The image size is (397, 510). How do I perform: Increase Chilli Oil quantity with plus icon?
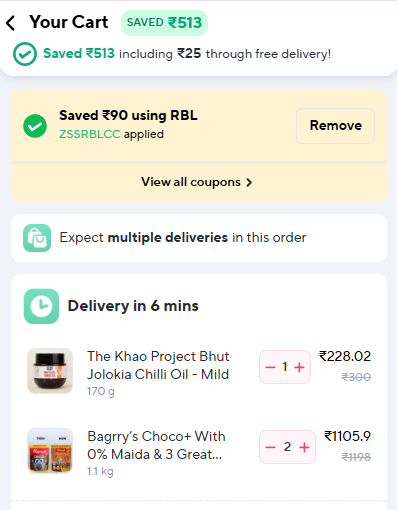tap(299, 367)
